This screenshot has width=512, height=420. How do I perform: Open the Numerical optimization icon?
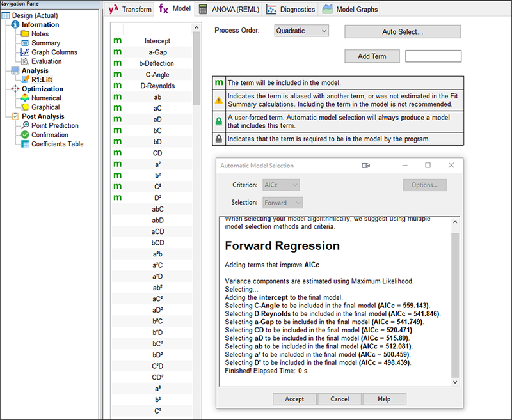(25, 98)
